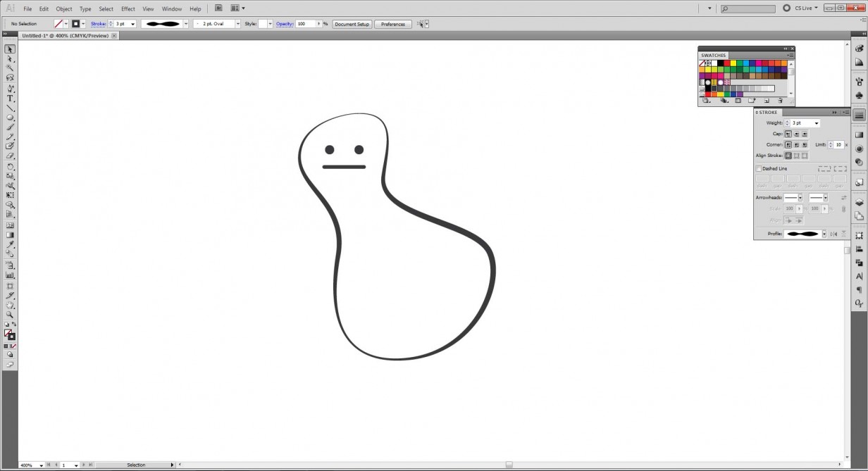This screenshot has width=868, height=471.
Task: Open New Swatch icon in Swatches panel
Action: click(767, 101)
